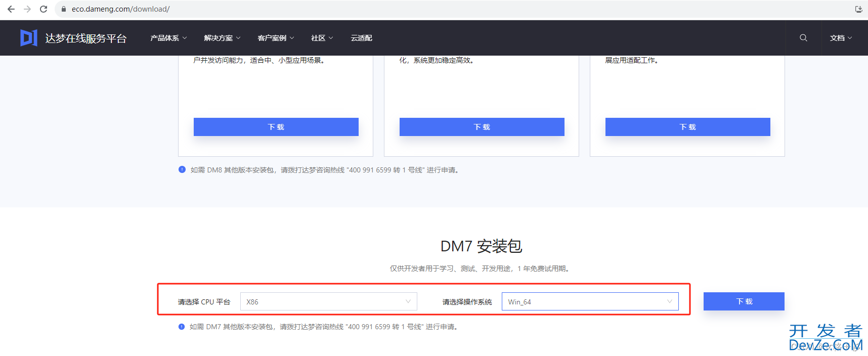The height and width of the screenshot is (356, 868).
Task: Open the 云适配 menu item
Action: tap(361, 38)
